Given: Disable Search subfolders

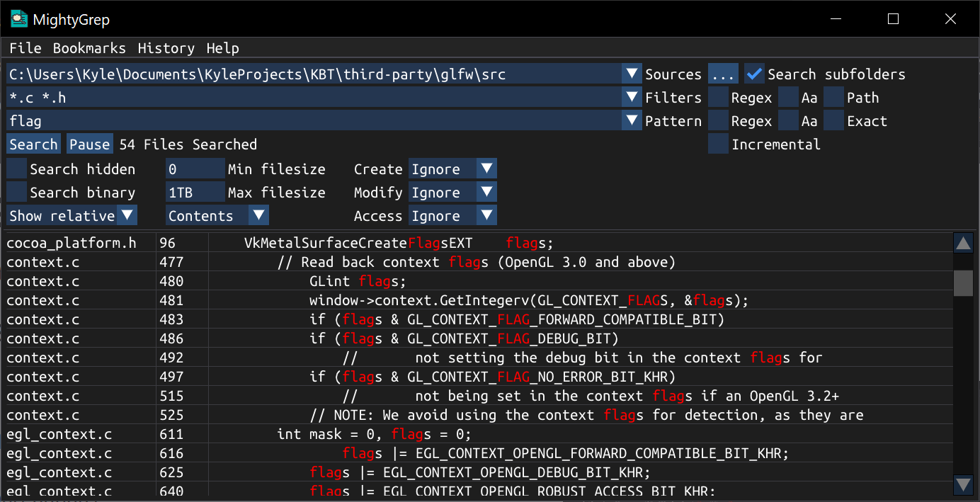Looking at the screenshot, I should pyautogui.click(x=754, y=73).
